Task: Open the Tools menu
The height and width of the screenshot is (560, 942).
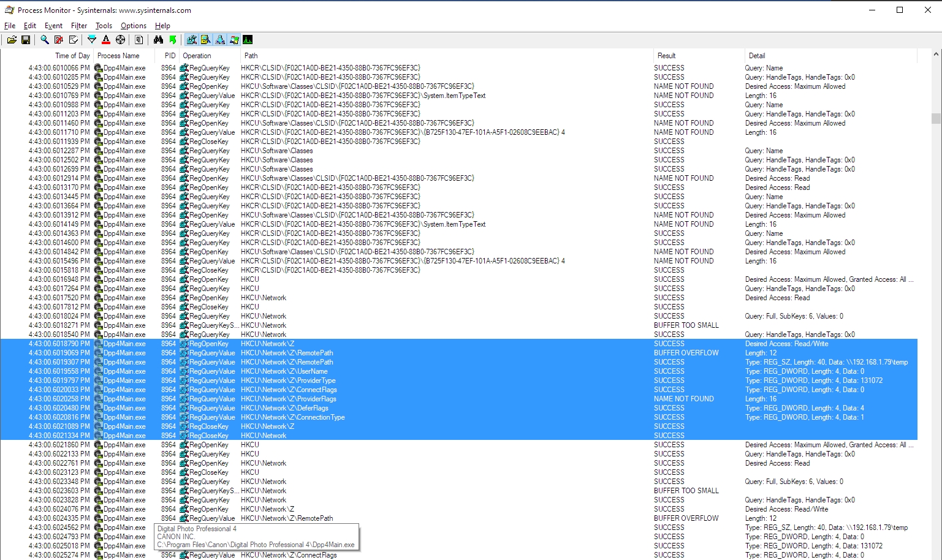Action: coord(104,26)
